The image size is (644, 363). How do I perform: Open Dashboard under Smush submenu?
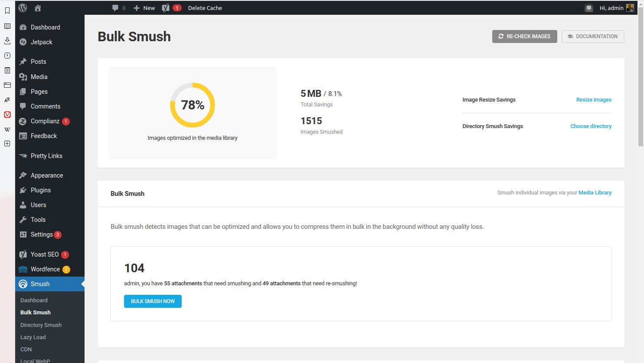coord(34,300)
